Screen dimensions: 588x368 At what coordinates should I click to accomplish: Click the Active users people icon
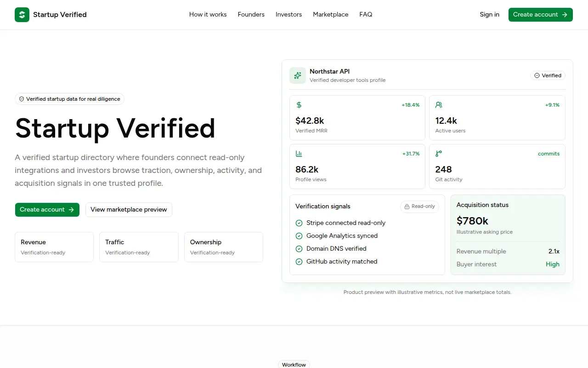click(439, 105)
